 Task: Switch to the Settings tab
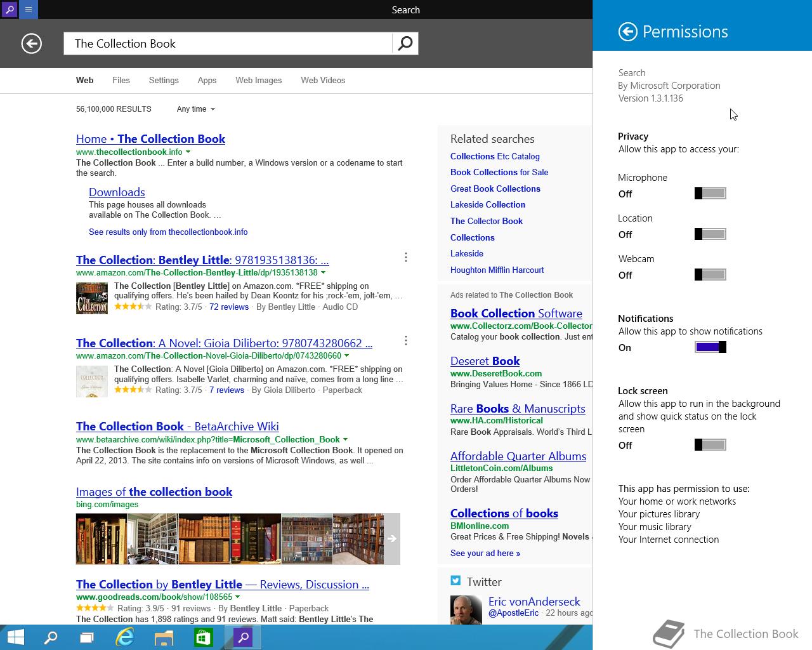[164, 81]
